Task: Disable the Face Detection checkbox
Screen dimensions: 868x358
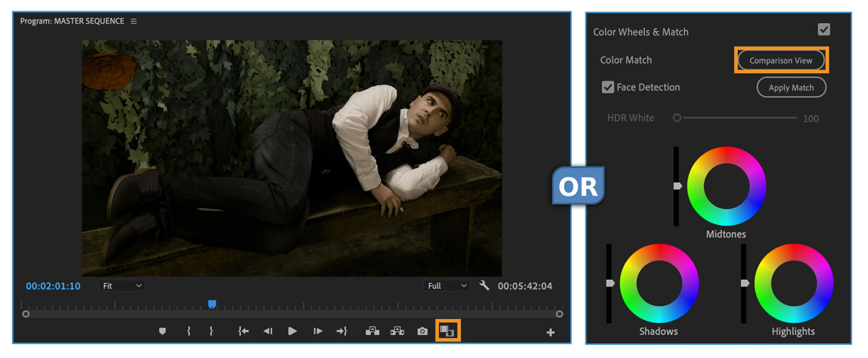Action: click(608, 87)
